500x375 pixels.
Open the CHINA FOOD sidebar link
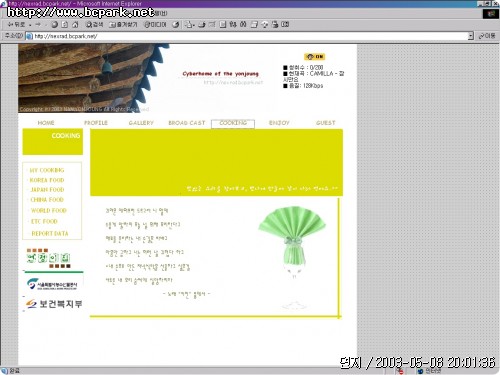tap(47, 200)
